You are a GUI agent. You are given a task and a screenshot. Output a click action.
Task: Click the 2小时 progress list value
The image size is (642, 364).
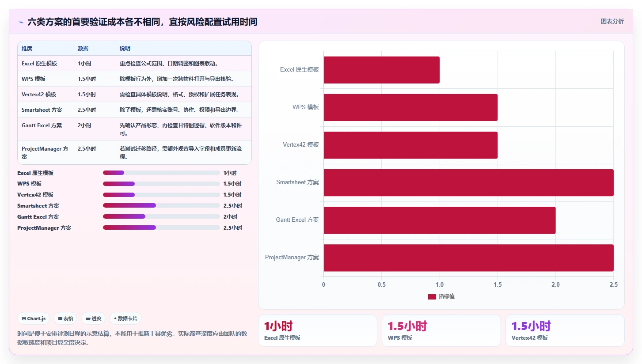coord(230,217)
